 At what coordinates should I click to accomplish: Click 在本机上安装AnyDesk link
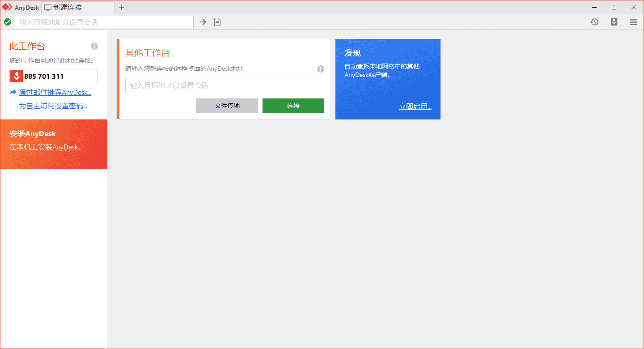45,147
